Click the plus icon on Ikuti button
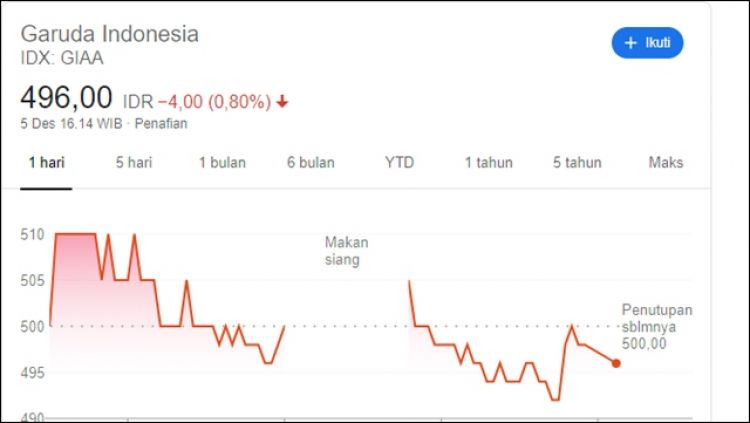750x423 pixels. click(x=630, y=43)
